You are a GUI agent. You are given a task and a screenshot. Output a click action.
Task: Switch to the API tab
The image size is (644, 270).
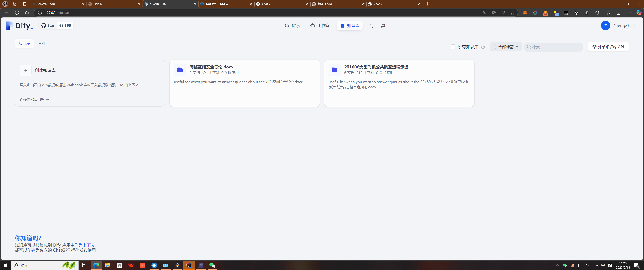[x=42, y=43]
